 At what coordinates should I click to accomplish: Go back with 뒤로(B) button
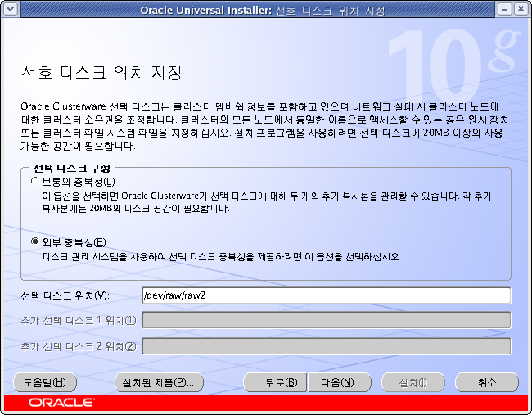[275, 382]
